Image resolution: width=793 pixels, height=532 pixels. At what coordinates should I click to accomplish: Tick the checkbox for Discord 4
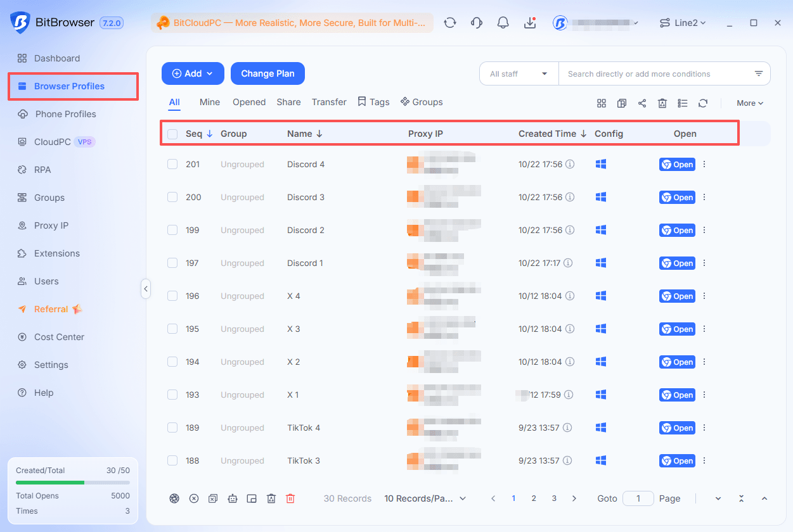click(172, 164)
